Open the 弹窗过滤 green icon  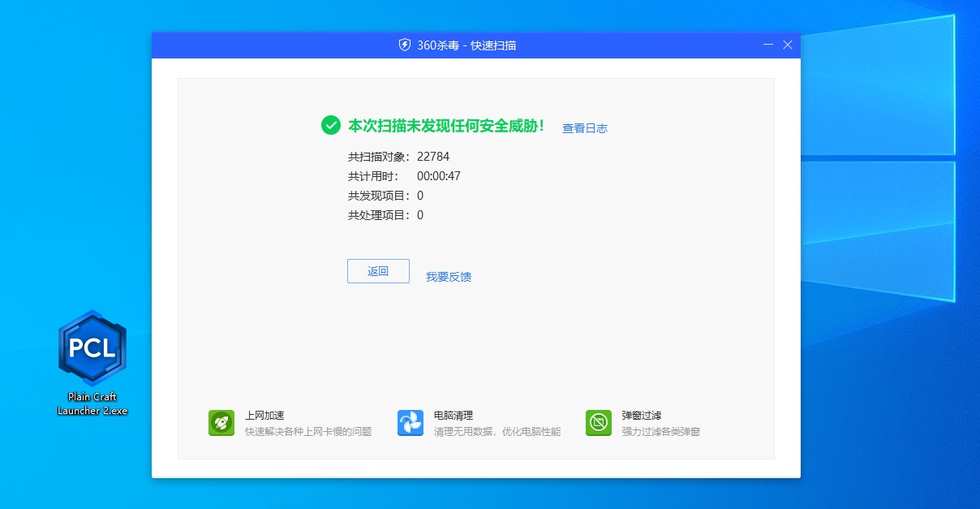click(x=599, y=423)
